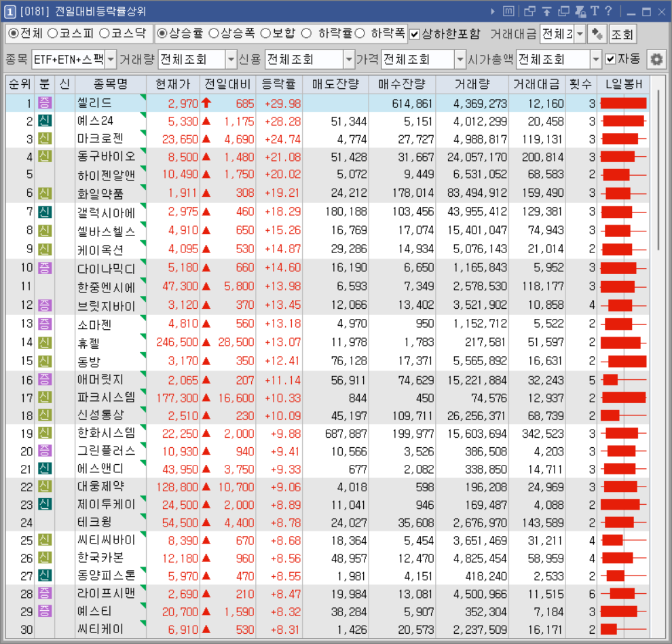The image size is (672, 644).
Task: Select stock name 셀리드
Action: pos(94,103)
